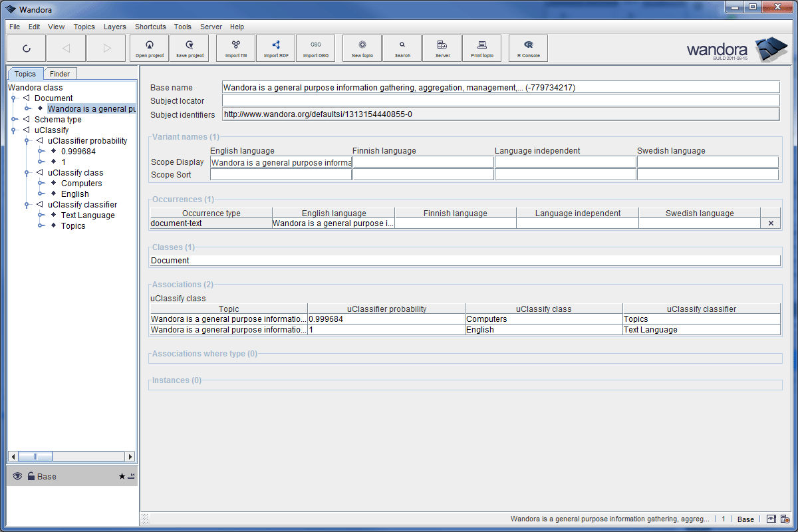Click the Open project toolbar icon
The image size is (798, 532).
click(x=150, y=49)
